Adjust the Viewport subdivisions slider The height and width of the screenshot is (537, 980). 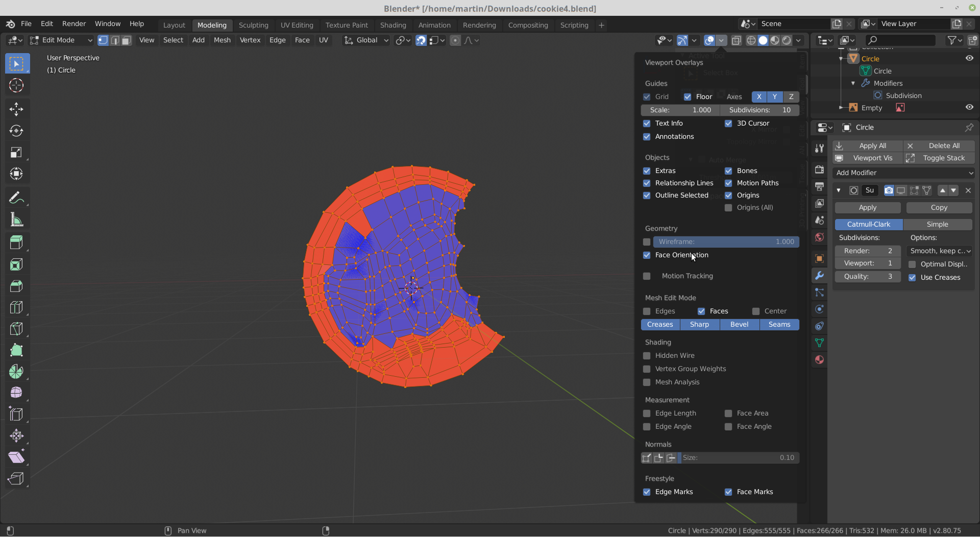tap(868, 263)
